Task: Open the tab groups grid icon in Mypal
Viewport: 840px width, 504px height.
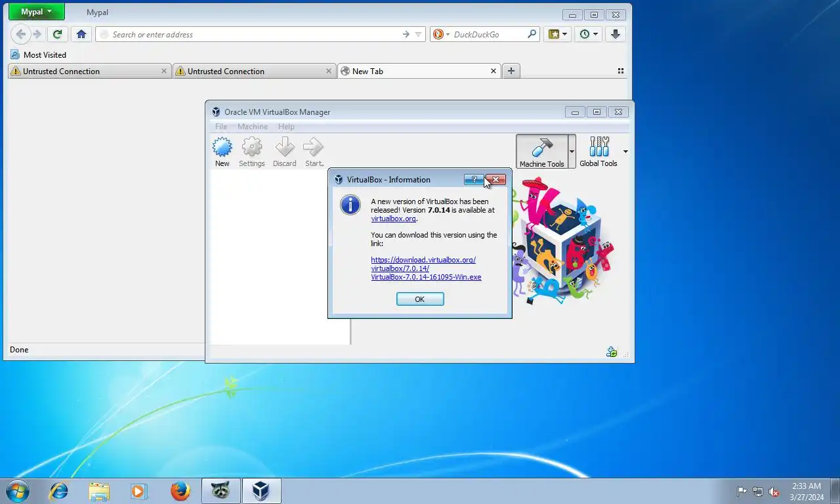Action: (621, 71)
